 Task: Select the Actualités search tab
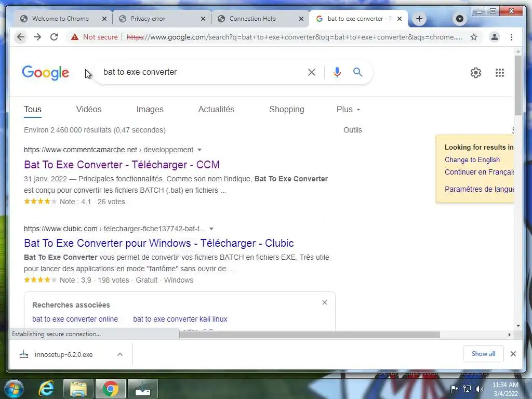click(x=216, y=109)
